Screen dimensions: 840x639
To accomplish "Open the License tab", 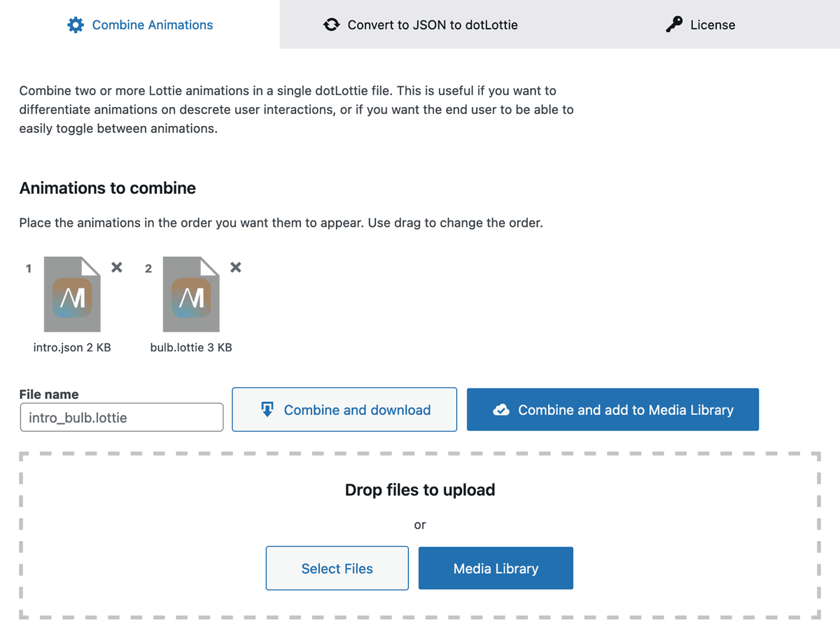I will [700, 24].
